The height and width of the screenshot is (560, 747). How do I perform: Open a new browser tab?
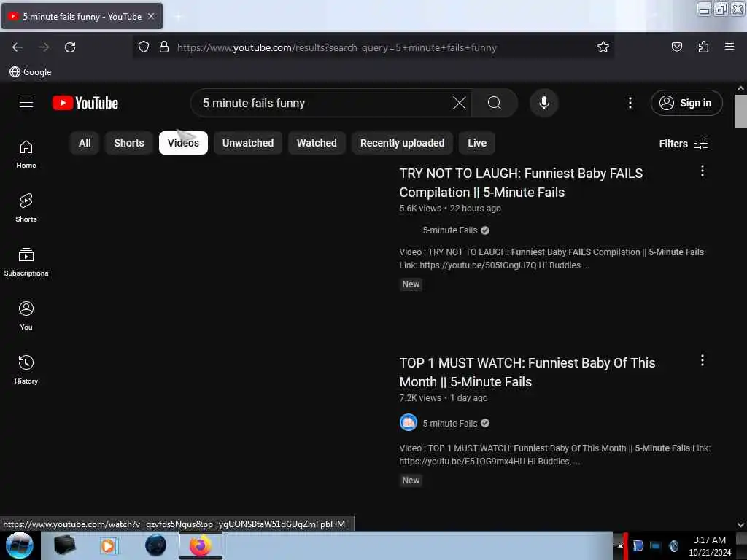(178, 17)
